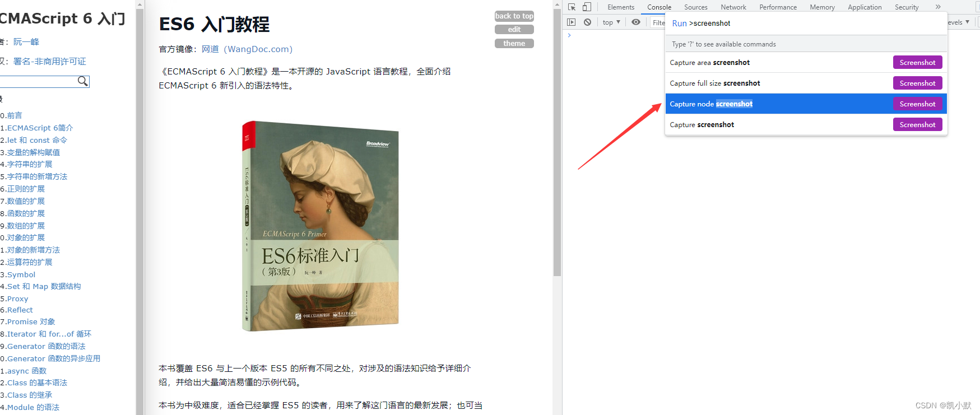Toggle the device toolbar icon
Viewport: 980px width, 415px height.
(x=587, y=7)
